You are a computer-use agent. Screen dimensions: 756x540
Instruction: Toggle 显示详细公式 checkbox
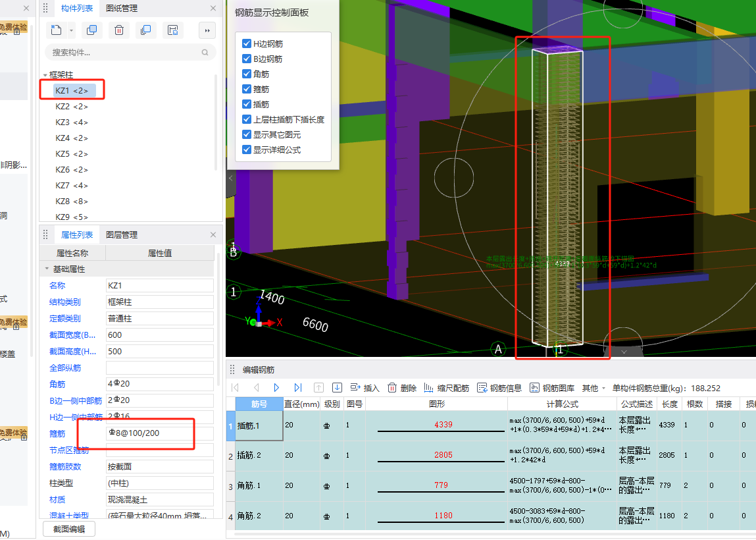246,149
